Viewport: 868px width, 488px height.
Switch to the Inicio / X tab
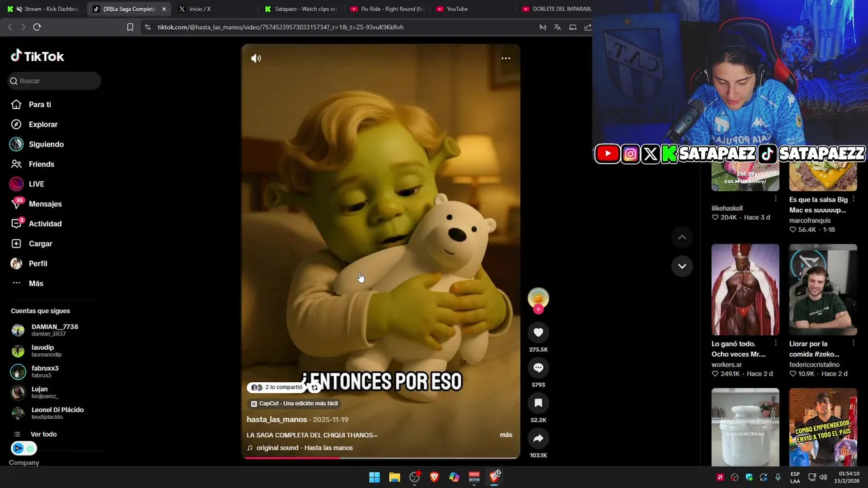click(214, 9)
